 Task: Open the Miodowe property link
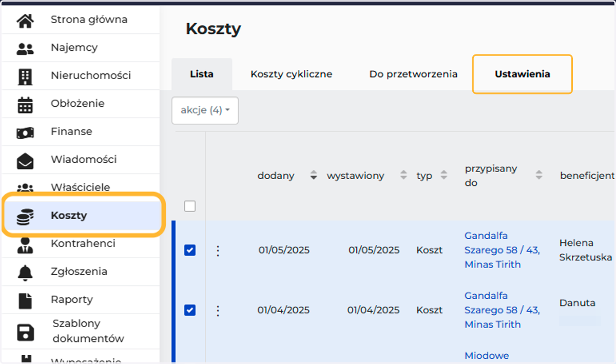pyautogui.click(x=487, y=355)
